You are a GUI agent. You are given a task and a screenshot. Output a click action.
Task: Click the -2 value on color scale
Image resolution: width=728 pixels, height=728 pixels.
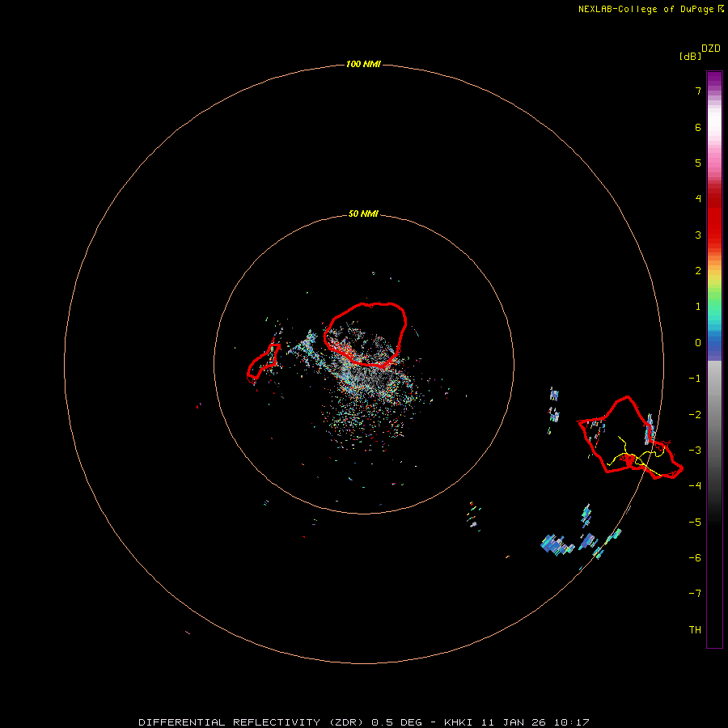pos(695,415)
